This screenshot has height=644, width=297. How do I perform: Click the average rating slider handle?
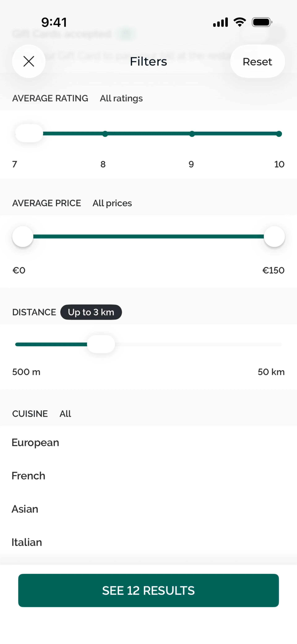click(29, 133)
